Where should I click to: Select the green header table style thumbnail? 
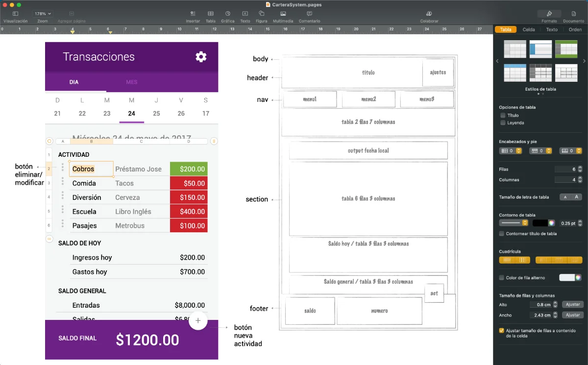pos(566,49)
